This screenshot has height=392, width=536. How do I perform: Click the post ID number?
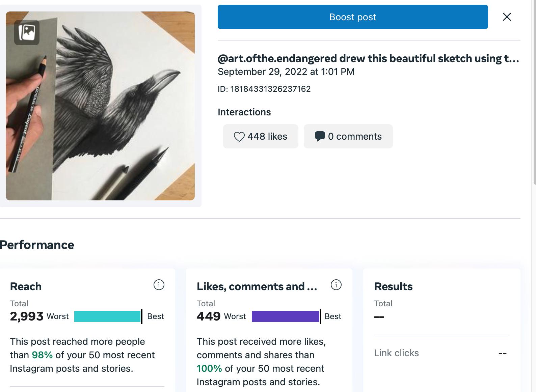[x=270, y=89]
